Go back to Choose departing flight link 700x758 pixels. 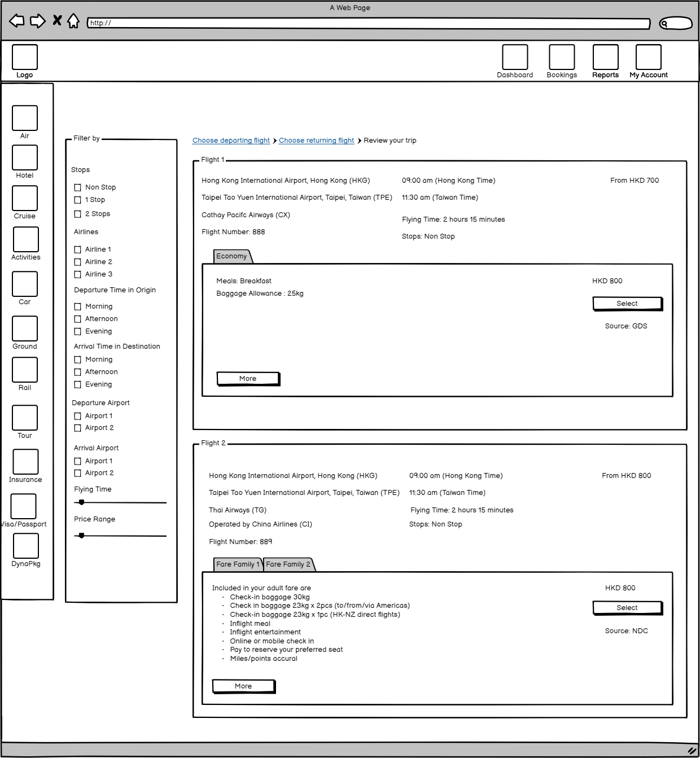click(231, 141)
